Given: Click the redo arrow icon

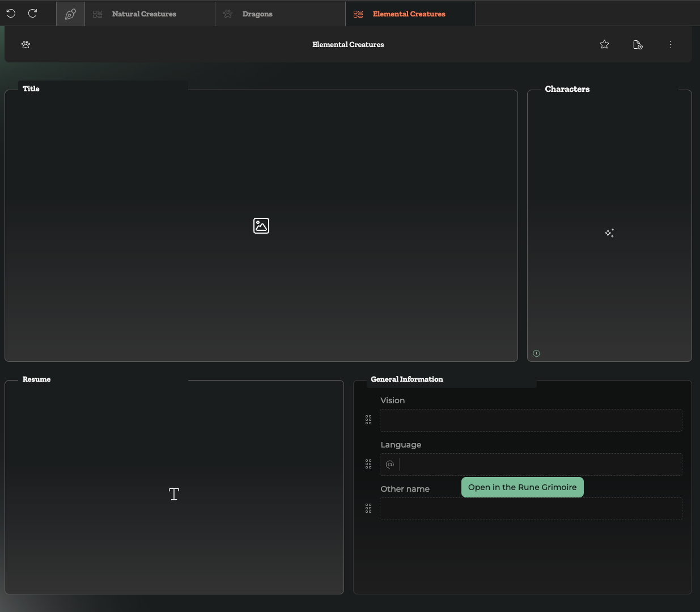Looking at the screenshot, I should tap(33, 13).
